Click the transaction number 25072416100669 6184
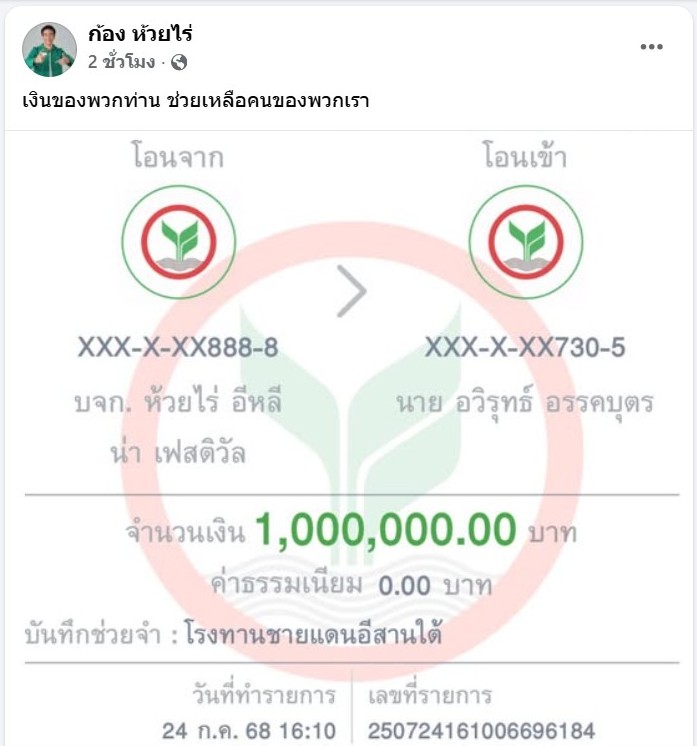 point(481,731)
